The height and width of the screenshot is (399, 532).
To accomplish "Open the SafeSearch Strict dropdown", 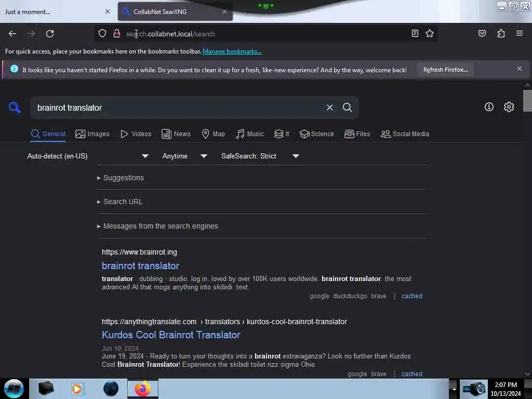I will click(260, 156).
